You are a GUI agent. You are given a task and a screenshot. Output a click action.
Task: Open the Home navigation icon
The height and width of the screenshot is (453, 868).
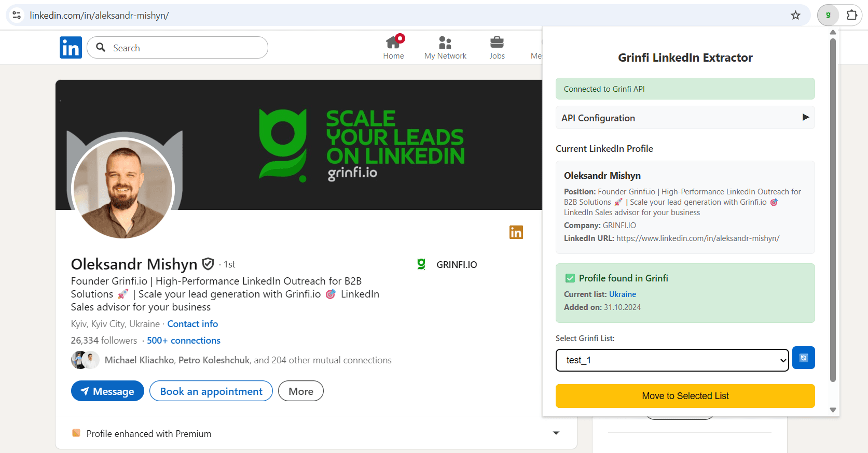pyautogui.click(x=393, y=43)
